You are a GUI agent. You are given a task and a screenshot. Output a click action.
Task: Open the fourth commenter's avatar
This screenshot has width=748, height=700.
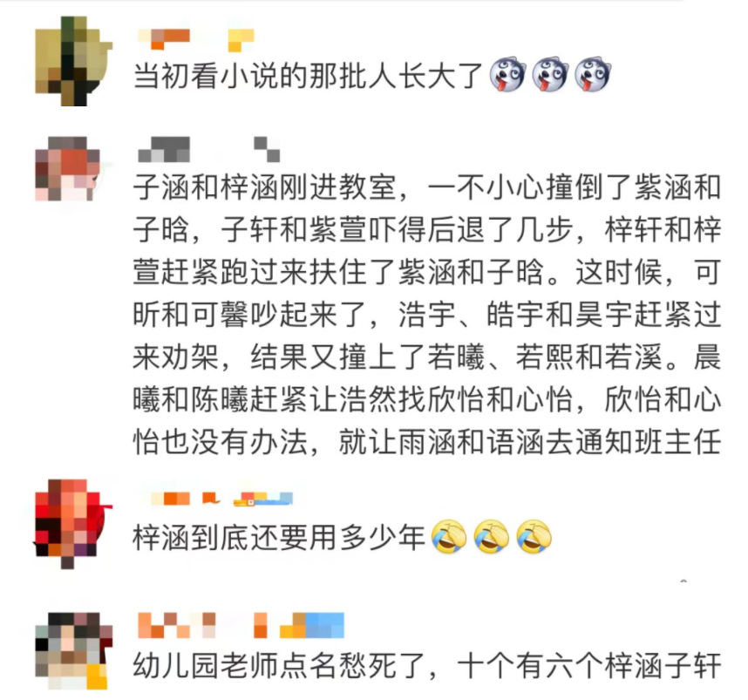(x=73, y=650)
